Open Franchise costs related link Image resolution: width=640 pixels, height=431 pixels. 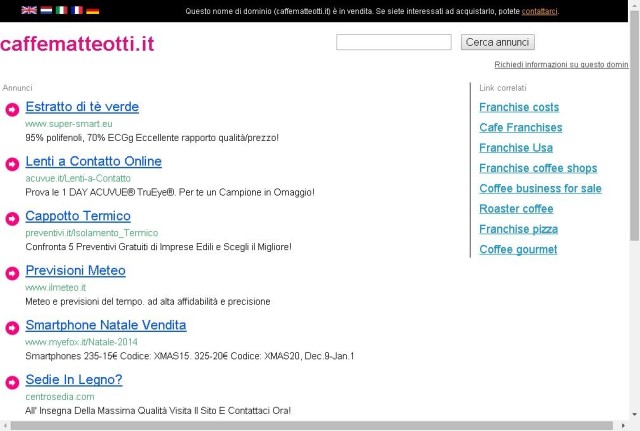pos(519,107)
